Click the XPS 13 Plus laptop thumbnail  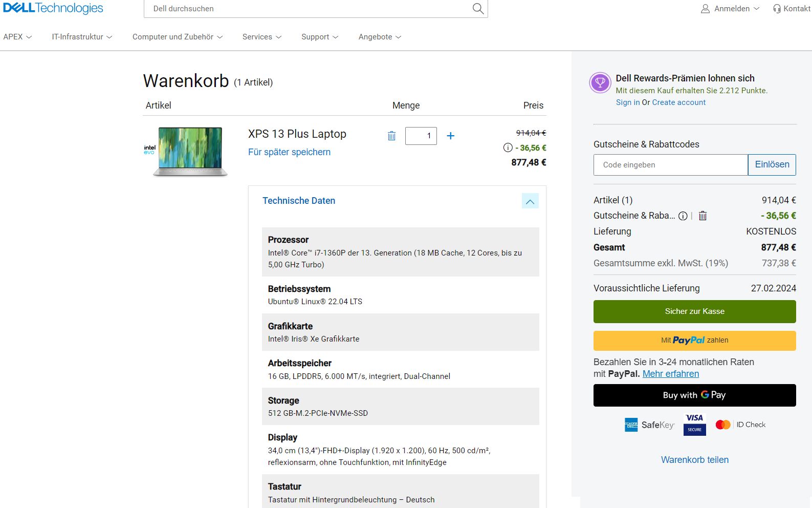point(190,152)
